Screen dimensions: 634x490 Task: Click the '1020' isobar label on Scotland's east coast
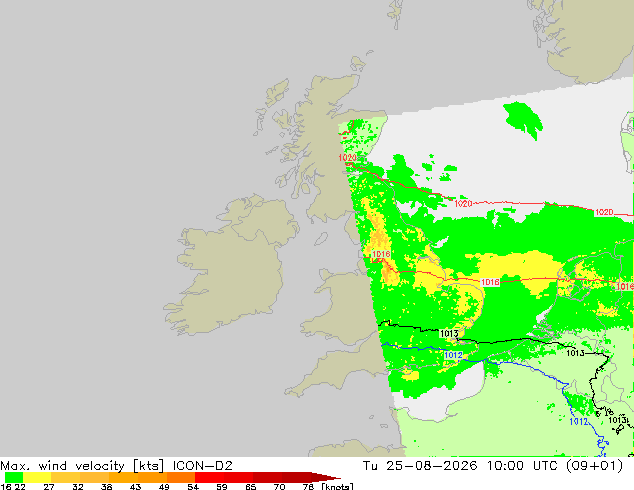point(348,158)
